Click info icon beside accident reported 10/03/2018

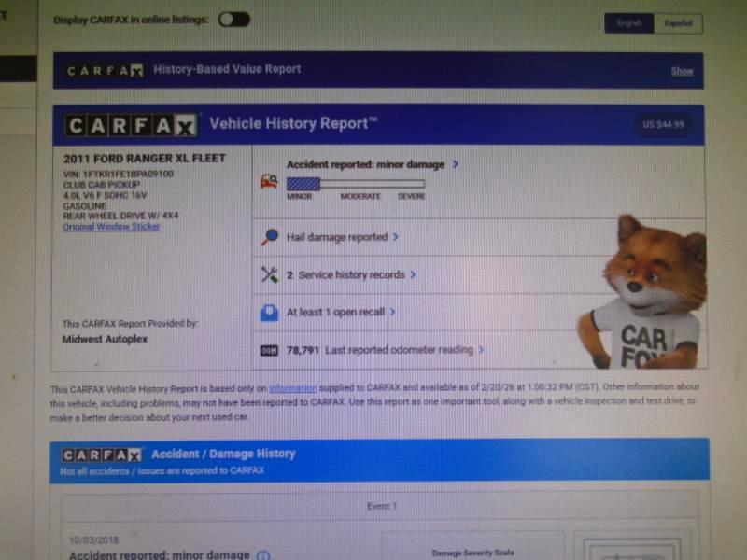click(263, 556)
